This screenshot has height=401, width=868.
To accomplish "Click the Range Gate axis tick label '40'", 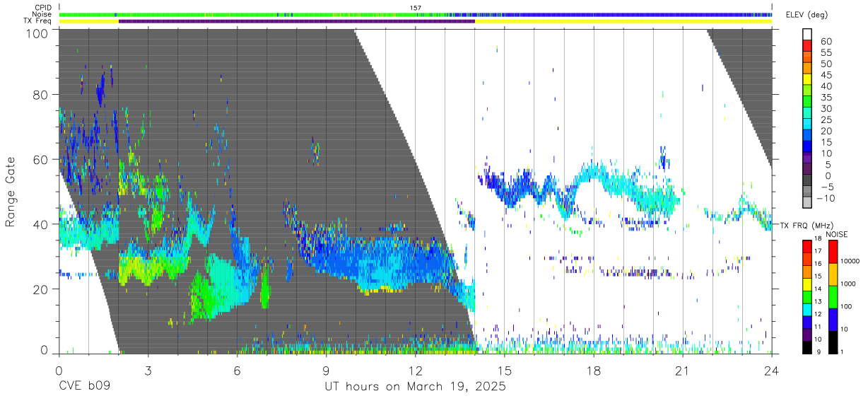I will 41,224.
